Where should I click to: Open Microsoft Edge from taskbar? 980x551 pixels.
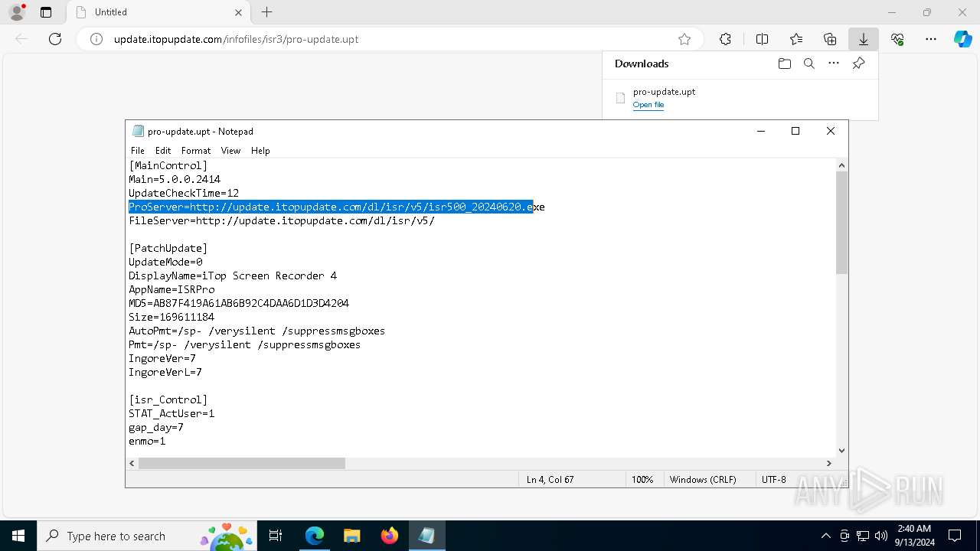tap(315, 536)
